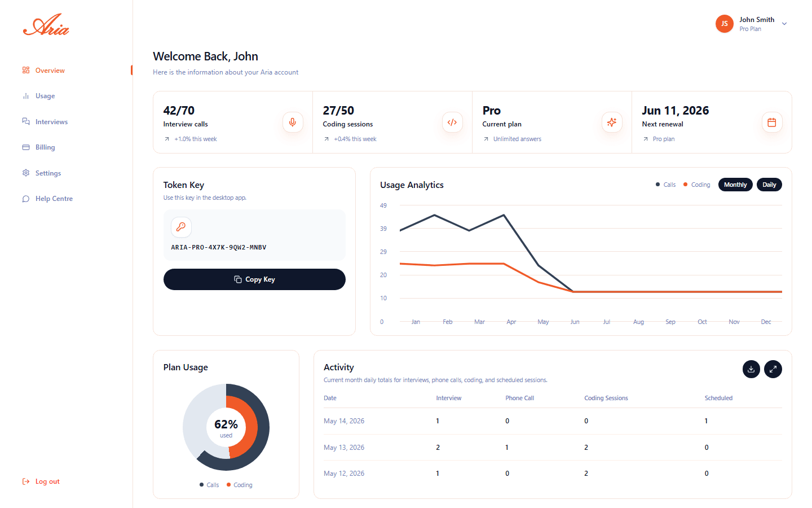Click the calendar icon beside Next renewal

772,122
